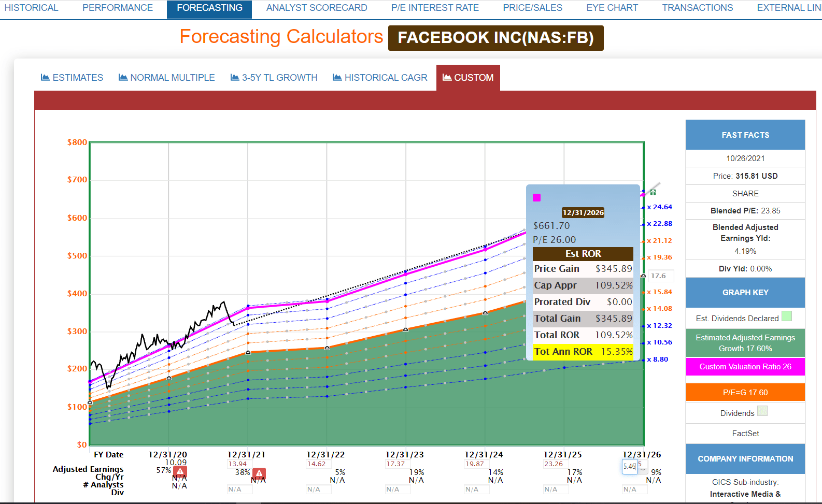Click the x 10.56 multiple label
The image size is (822, 504).
(x=659, y=342)
